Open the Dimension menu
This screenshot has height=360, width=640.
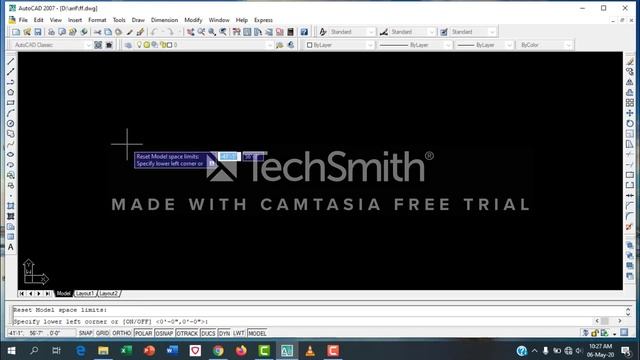[164, 20]
